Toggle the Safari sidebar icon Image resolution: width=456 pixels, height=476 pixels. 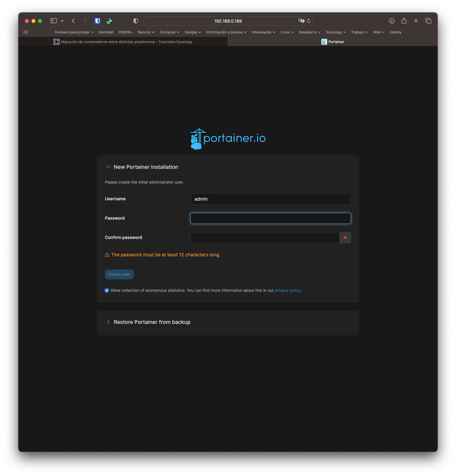coord(53,21)
